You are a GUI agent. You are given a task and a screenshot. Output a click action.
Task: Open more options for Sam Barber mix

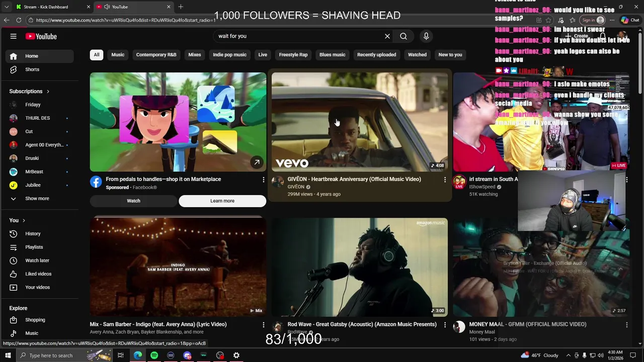263,325
